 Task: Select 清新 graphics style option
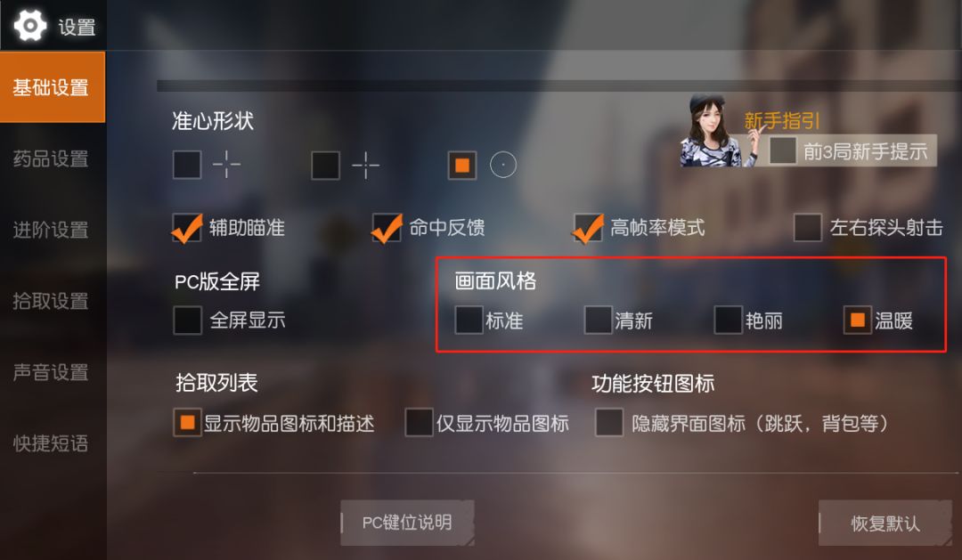599,321
